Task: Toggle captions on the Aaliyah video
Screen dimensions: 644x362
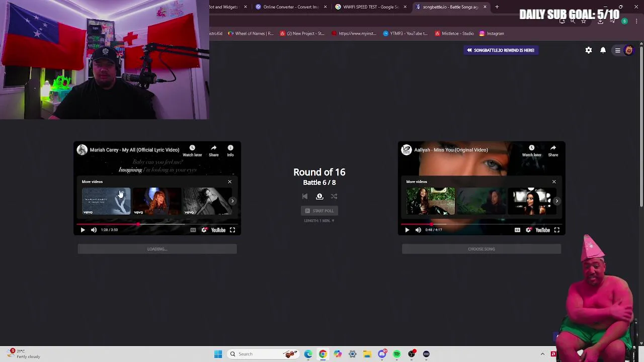Action: point(517,230)
